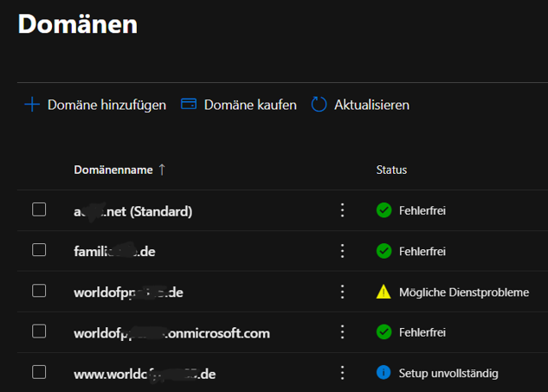Click the circular refresh icon for Aktualisieren

pos(319,105)
